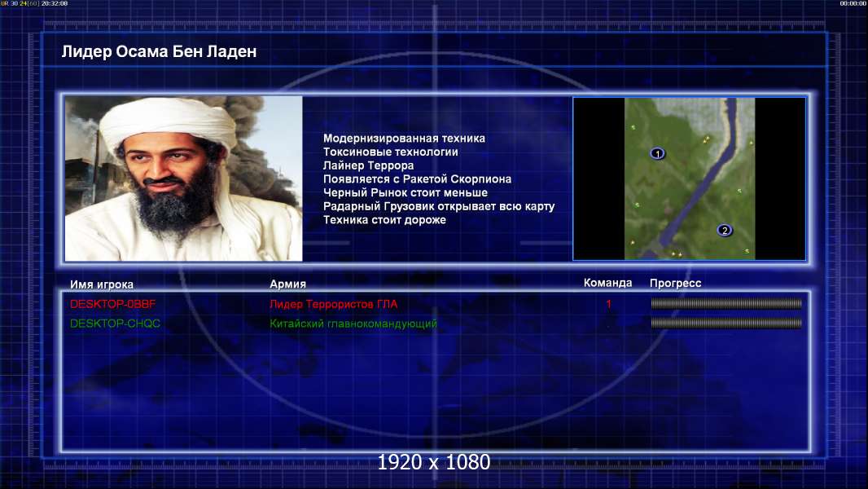Select player name DESKTOP-0BBF
The image size is (868, 489).
pos(113,304)
